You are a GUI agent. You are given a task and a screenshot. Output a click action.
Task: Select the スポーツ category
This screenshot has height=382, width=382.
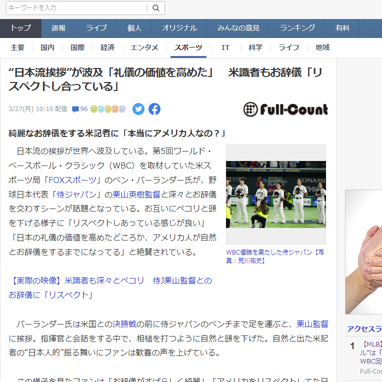[188, 48]
